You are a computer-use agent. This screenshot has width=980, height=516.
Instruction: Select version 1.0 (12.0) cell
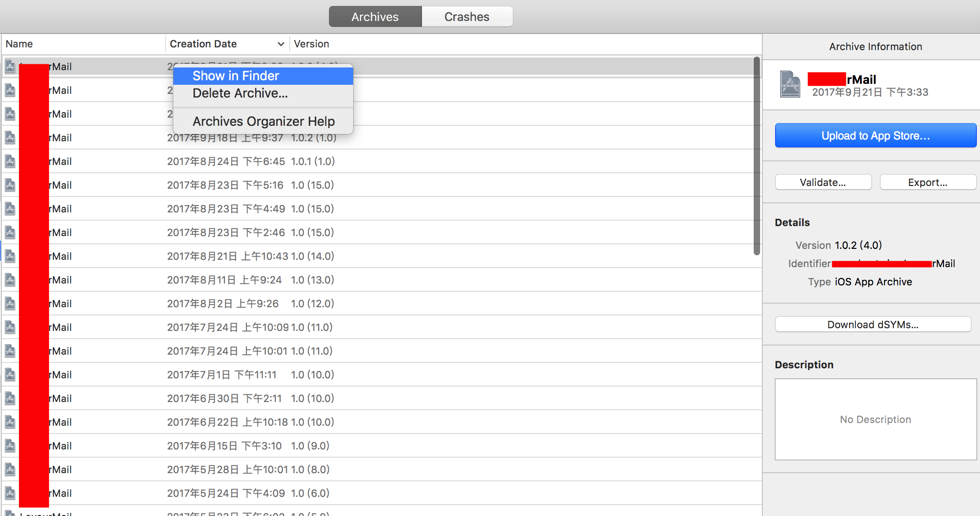point(313,304)
